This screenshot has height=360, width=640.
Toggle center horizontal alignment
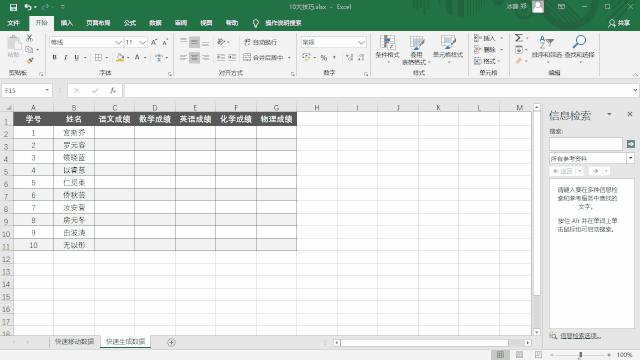194,58
